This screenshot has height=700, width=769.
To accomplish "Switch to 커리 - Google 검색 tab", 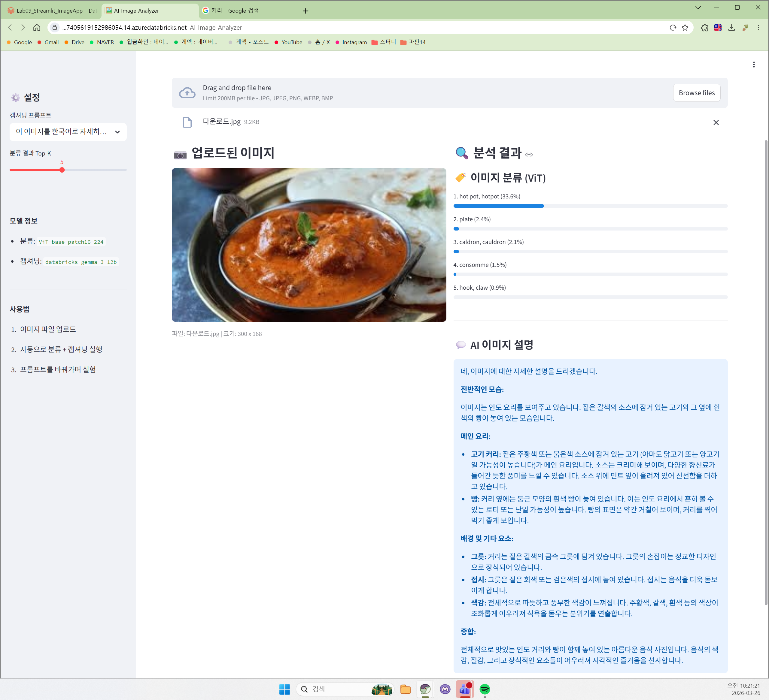I will (x=235, y=11).
